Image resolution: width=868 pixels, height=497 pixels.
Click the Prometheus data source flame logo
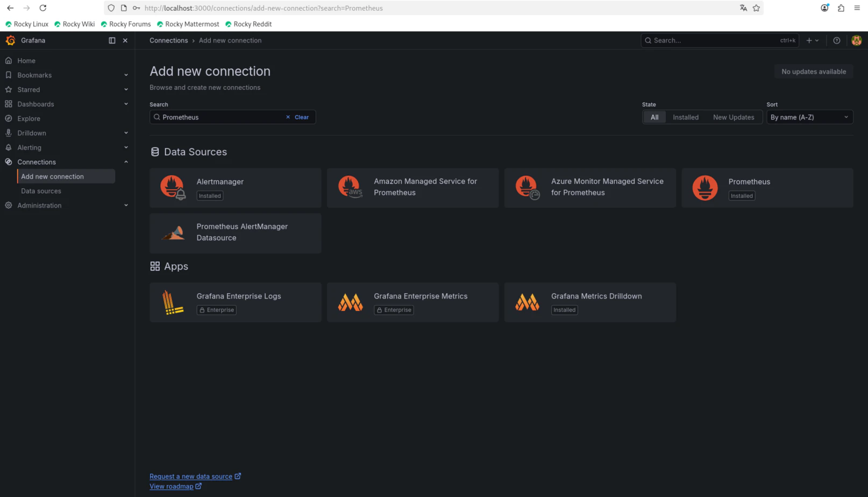tap(705, 188)
